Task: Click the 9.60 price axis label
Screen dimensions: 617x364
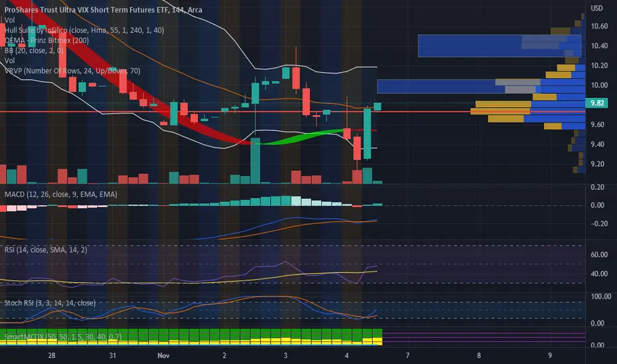Action: pyautogui.click(x=597, y=124)
